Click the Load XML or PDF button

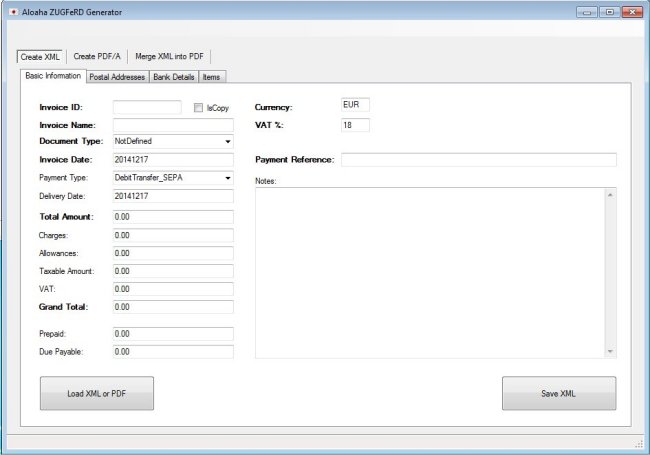(97, 393)
